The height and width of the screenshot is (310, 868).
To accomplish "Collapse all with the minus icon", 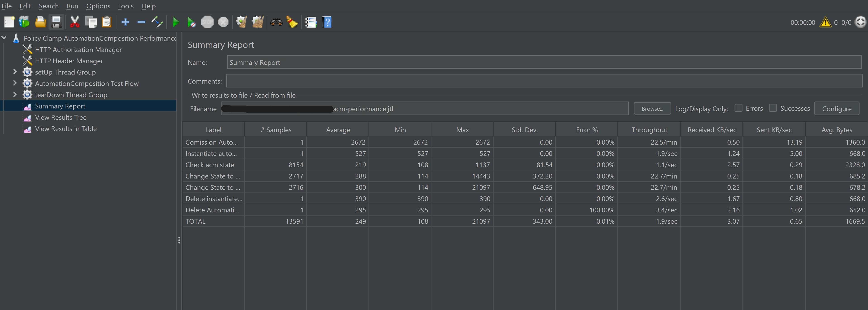I will click(x=141, y=22).
